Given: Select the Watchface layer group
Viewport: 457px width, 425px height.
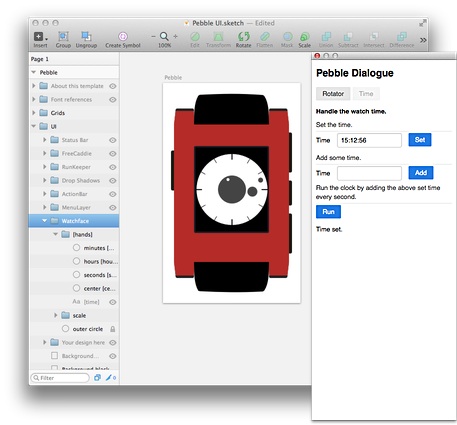Looking at the screenshot, I should pyautogui.click(x=74, y=221).
